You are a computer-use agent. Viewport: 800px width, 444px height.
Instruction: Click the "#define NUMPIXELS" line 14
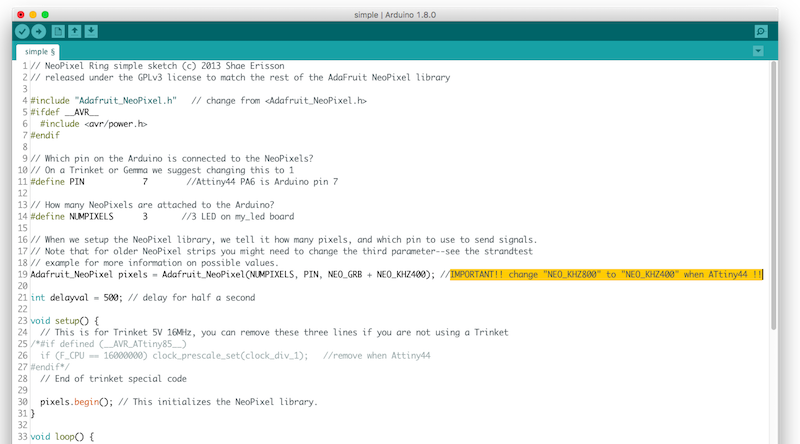point(162,216)
